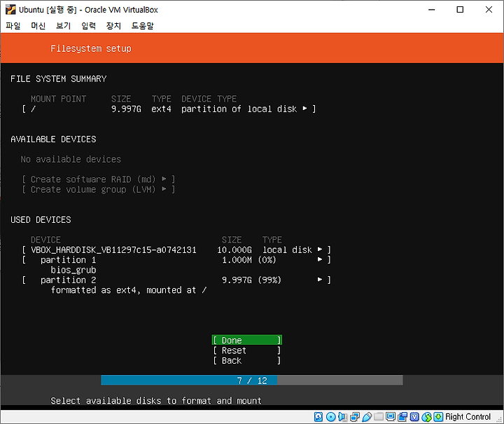Screen dimensions: 504x424
Task: Open the 도움말 menu
Action: [x=142, y=26]
